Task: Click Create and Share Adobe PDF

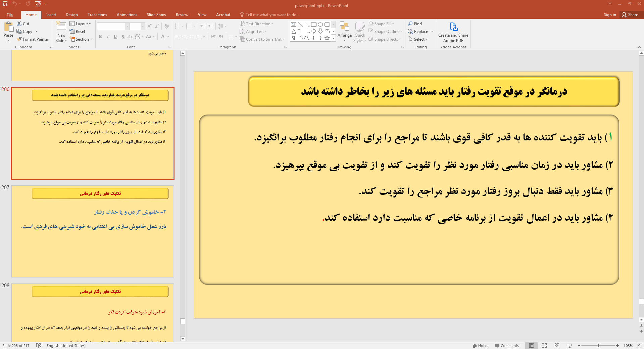Action: (x=453, y=32)
